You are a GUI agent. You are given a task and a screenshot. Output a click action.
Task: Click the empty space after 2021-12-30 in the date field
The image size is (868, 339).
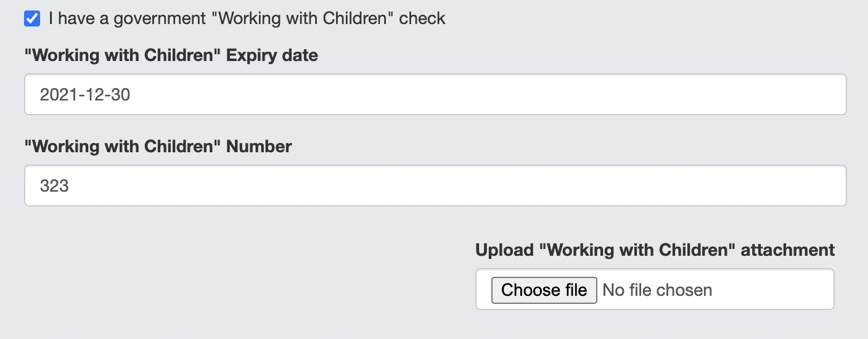(x=493, y=95)
